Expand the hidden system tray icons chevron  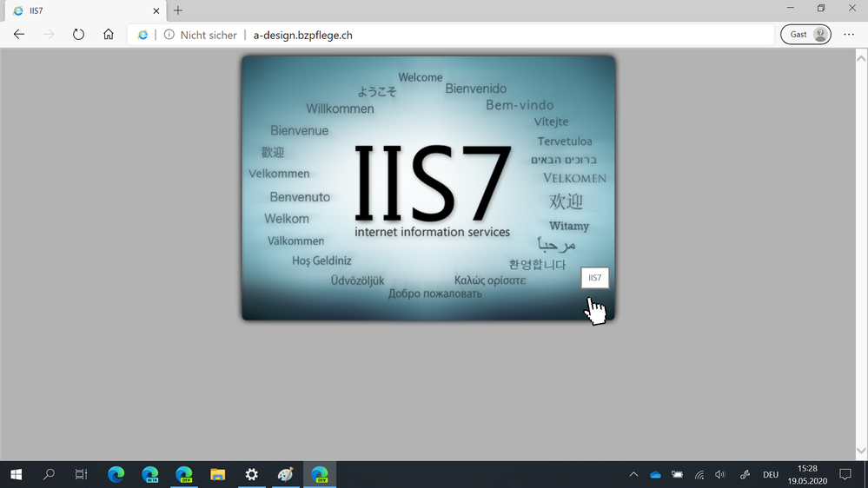633,474
